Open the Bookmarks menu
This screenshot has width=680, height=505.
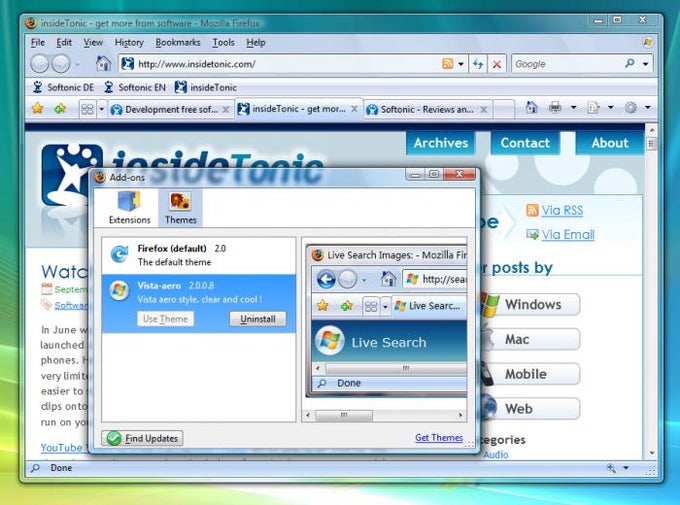click(x=178, y=43)
